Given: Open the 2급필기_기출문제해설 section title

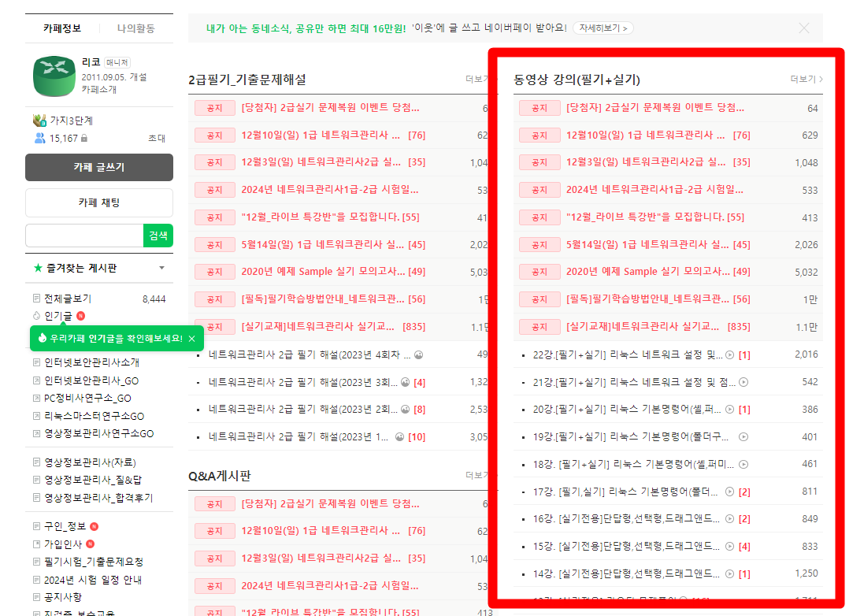Looking at the screenshot, I should tap(247, 80).
